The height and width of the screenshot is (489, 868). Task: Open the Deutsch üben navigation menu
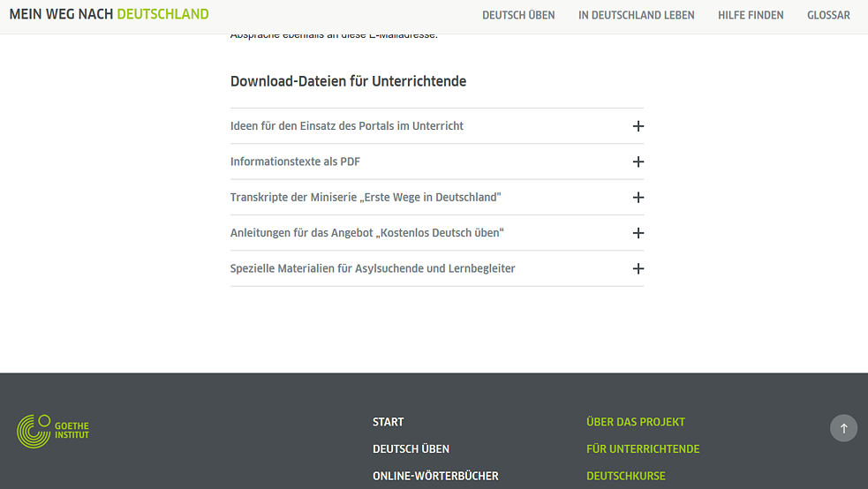(x=518, y=15)
